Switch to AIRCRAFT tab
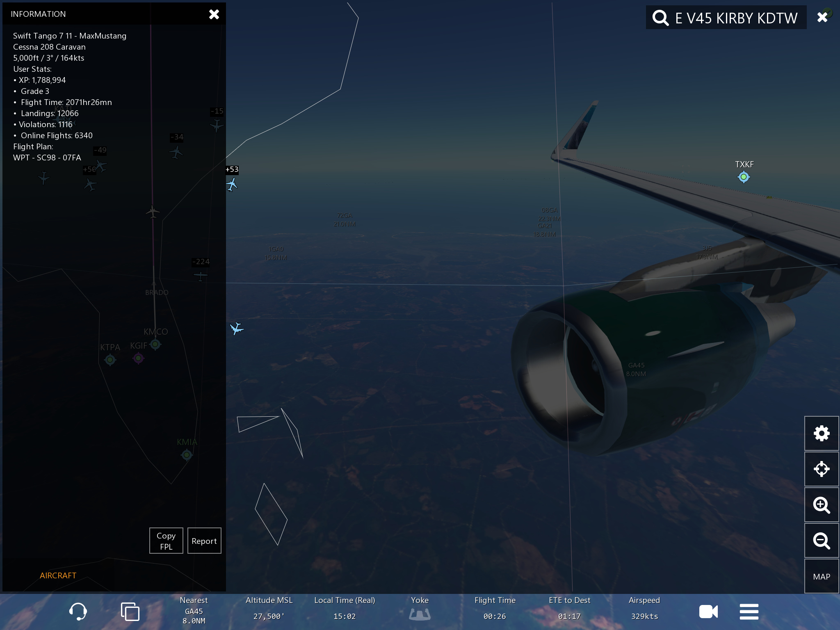Screen dimensions: 840x630 [x=58, y=575]
